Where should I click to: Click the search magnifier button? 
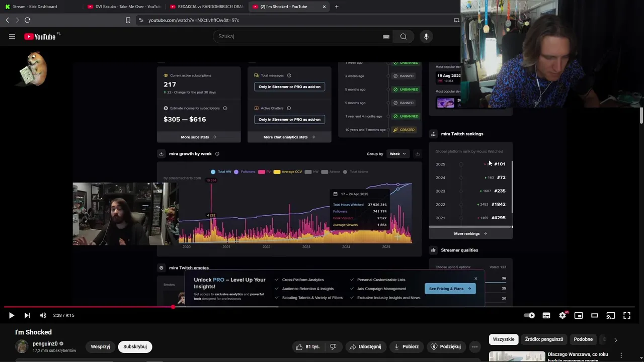click(404, 36)
